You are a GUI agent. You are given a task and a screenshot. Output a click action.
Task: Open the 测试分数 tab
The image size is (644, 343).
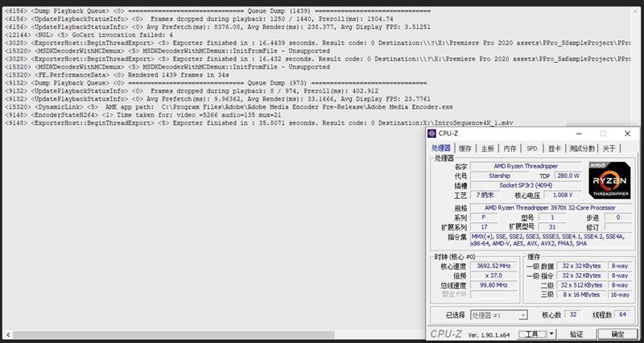pos(581,148)
